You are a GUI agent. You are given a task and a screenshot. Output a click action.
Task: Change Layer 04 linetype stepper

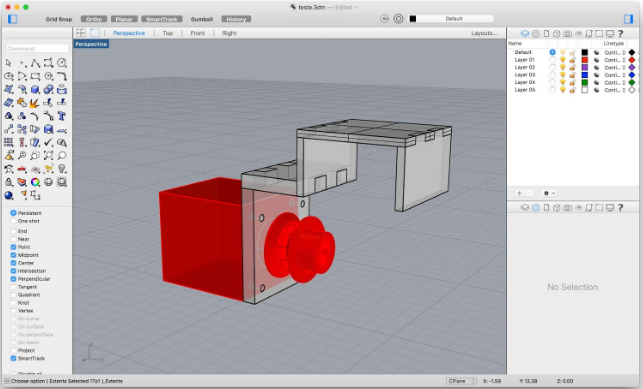coord(624,82)
